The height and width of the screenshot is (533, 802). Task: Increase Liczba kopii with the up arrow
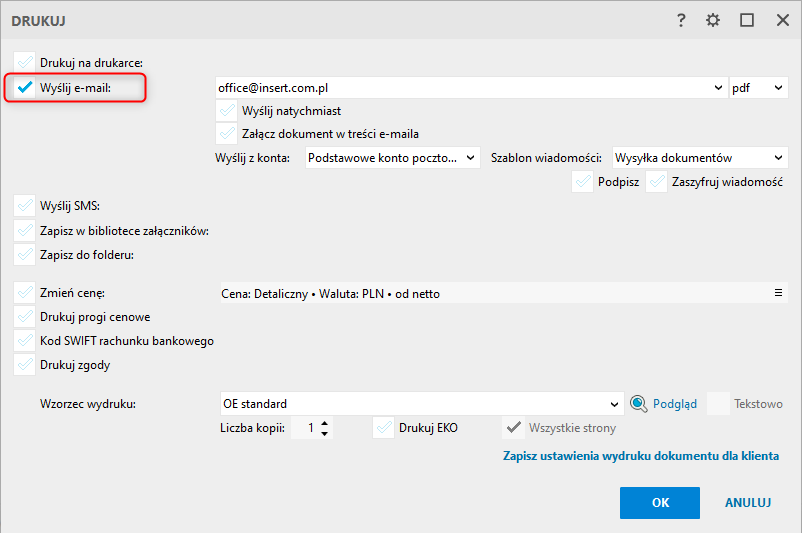[325, 423]
